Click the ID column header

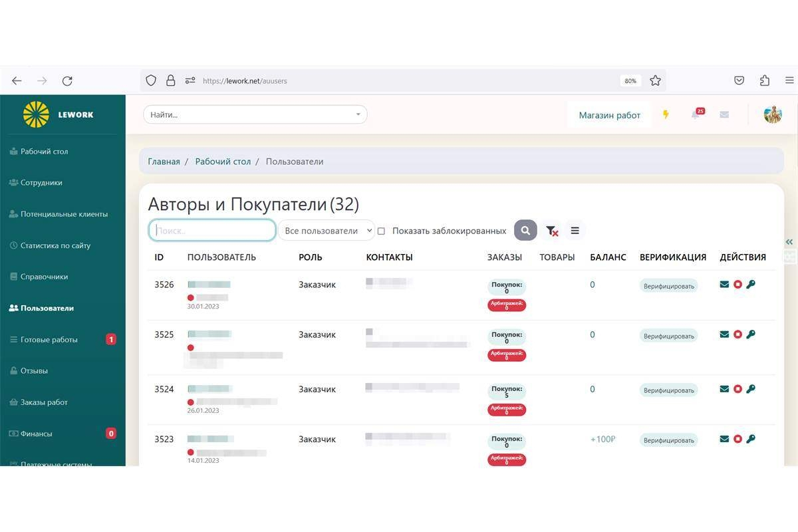(x=159, y=257)
